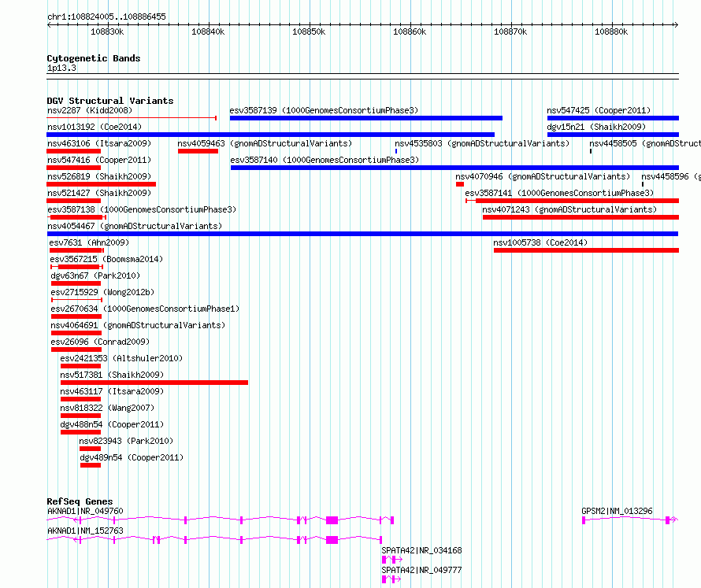Image resolution: width=701 pixels, height=588 pixels.
Task: Click dgv489n54 (Cooper2011) label
Action: [x=132, y=457]
